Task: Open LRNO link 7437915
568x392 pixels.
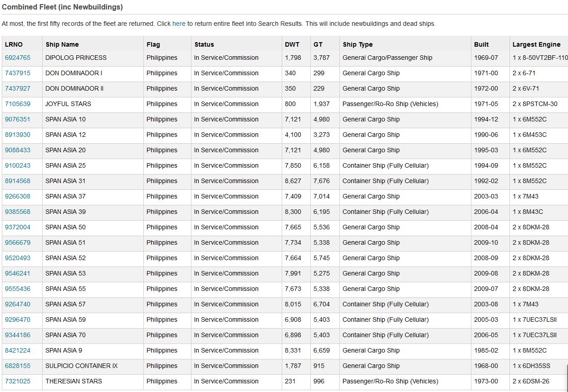Action: (18, 73)
